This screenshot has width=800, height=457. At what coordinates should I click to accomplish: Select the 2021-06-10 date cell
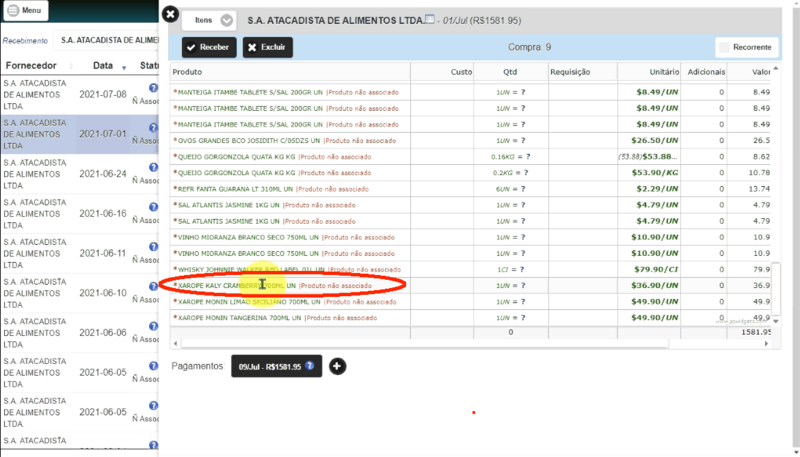click(x=103, y=293)
